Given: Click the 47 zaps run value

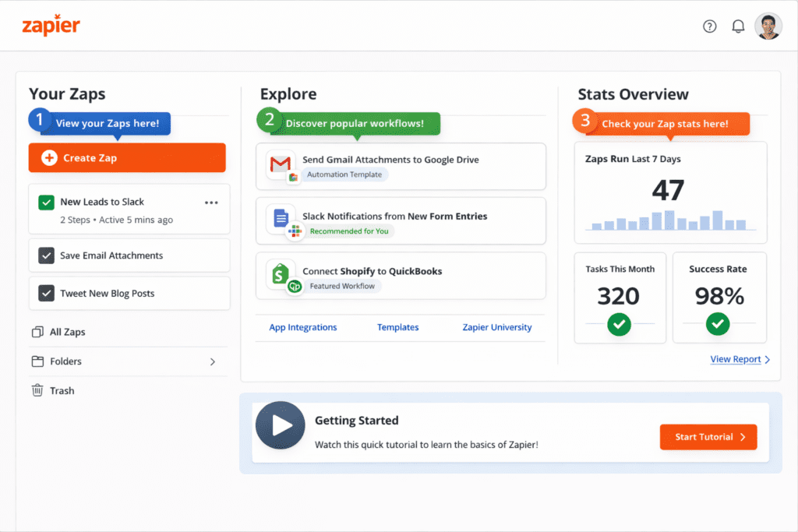Looking at the screenshot, I should (x=668, y=191).
